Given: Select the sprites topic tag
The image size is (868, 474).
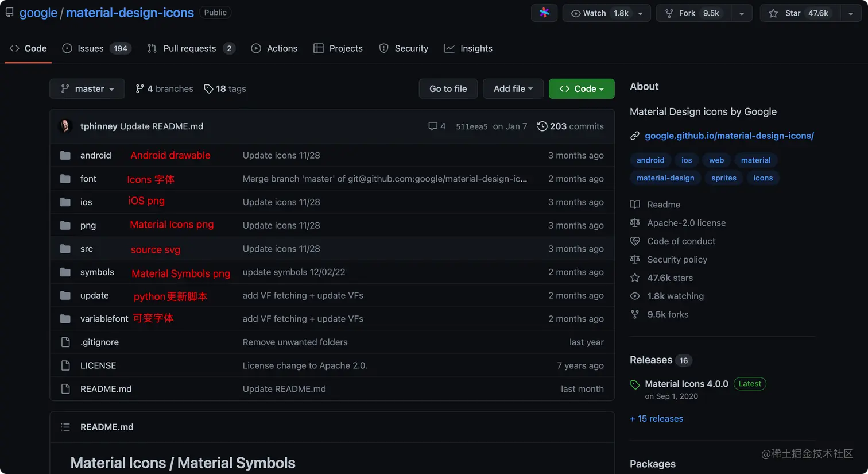Looking at the screenshot, I should pyautogui.click(x=724, y=178).
